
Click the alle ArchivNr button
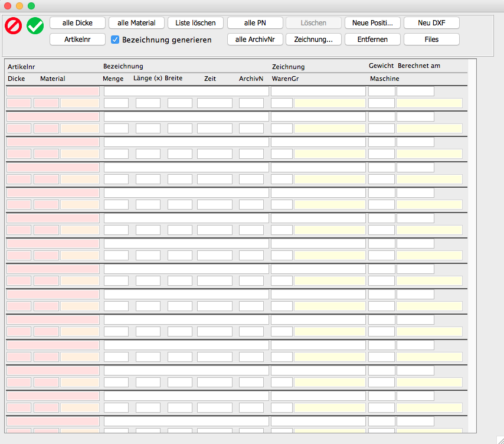point(255,40)
